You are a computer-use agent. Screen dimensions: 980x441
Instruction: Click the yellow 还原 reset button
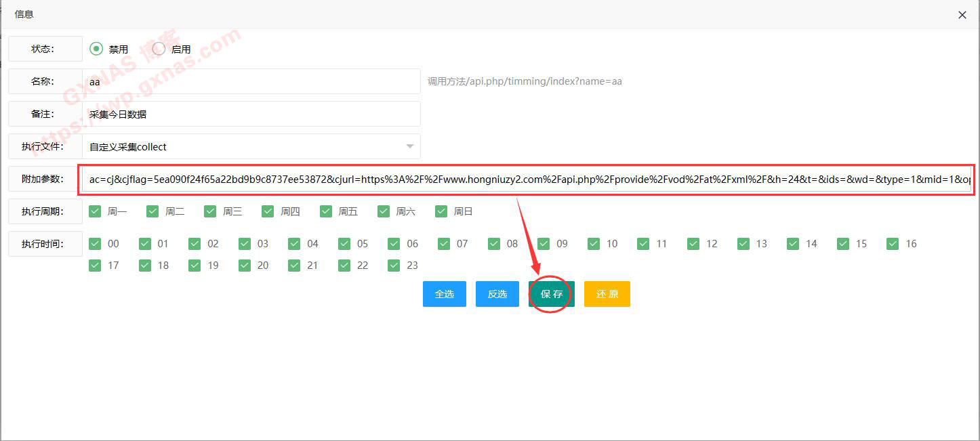607,294
